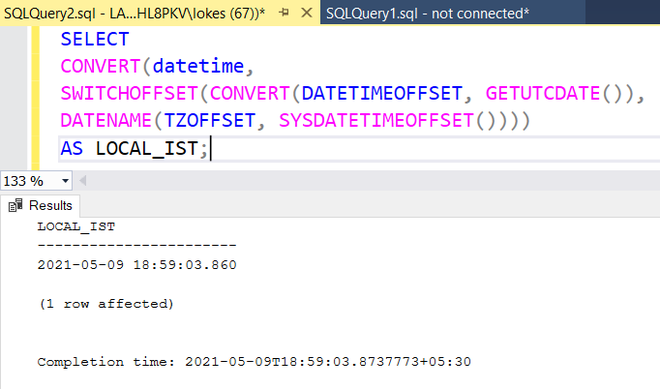Click DATETIMEOFFSET type in query

382,93
